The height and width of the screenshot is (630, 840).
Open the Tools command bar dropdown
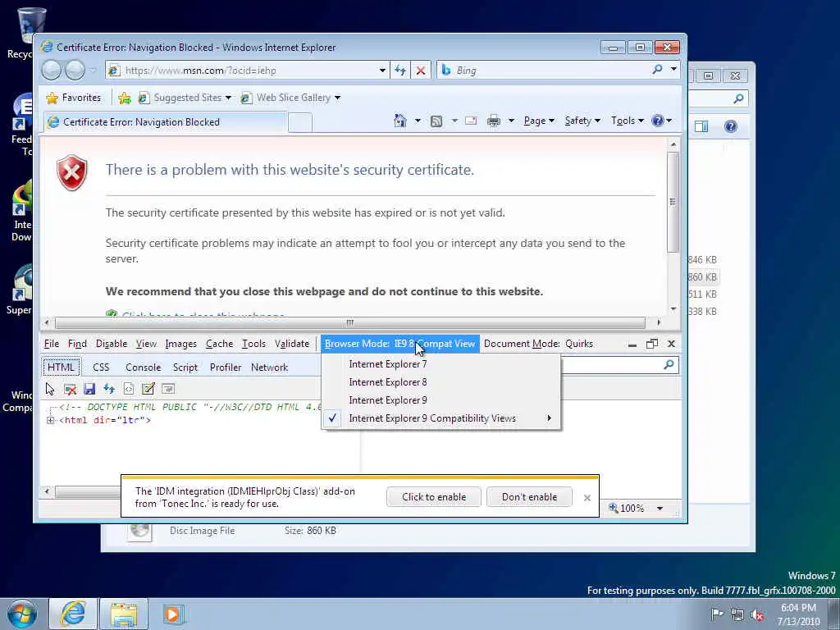click(x=627, y=121)
